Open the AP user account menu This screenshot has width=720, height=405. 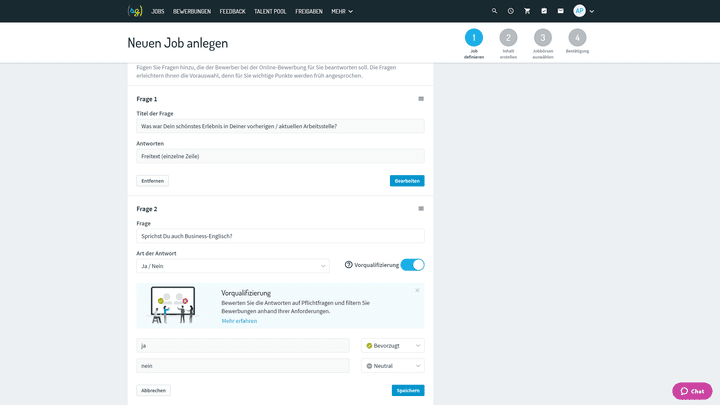[584, 11]
